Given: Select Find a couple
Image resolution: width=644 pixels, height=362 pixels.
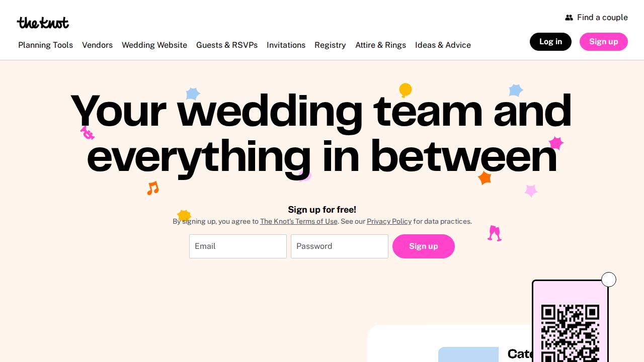Looking at the screenshot, I should (x=602, y=17).
